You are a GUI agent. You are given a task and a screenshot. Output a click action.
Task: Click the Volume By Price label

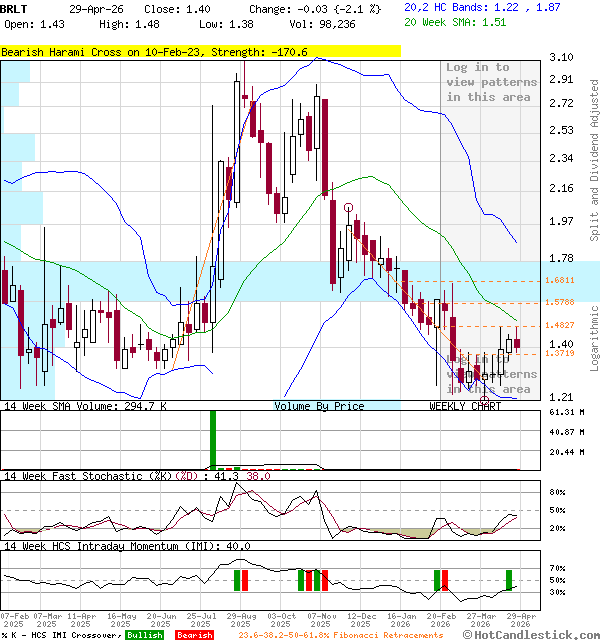[319, 406]
